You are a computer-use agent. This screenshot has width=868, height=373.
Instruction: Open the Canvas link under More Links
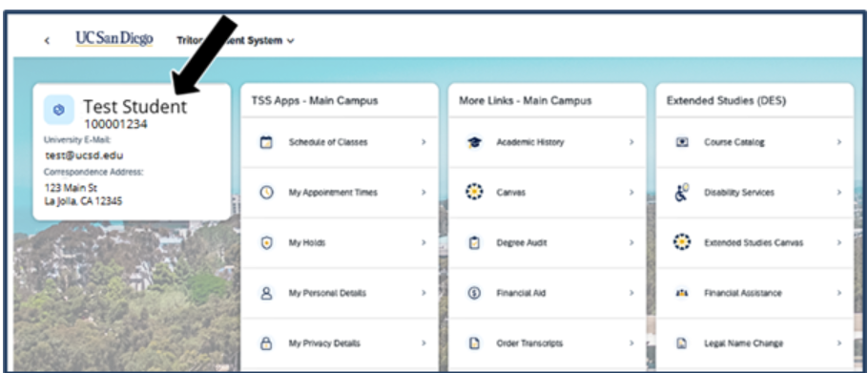click(x=510, y=193)
